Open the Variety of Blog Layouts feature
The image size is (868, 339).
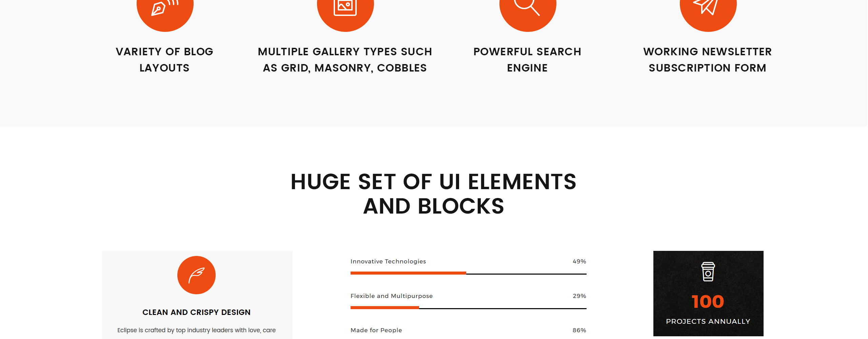[164, 60]
